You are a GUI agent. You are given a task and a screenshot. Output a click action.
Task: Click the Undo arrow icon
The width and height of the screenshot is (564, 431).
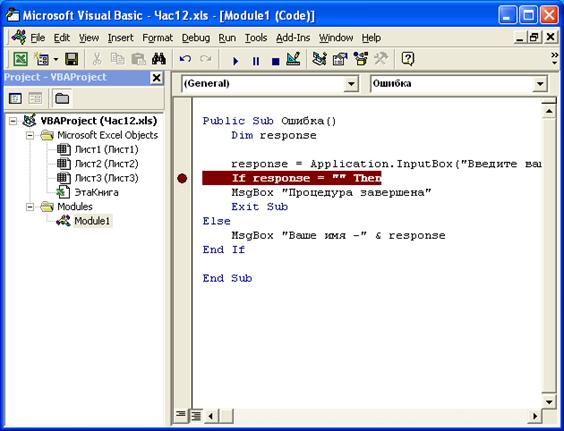coord(185,59)
